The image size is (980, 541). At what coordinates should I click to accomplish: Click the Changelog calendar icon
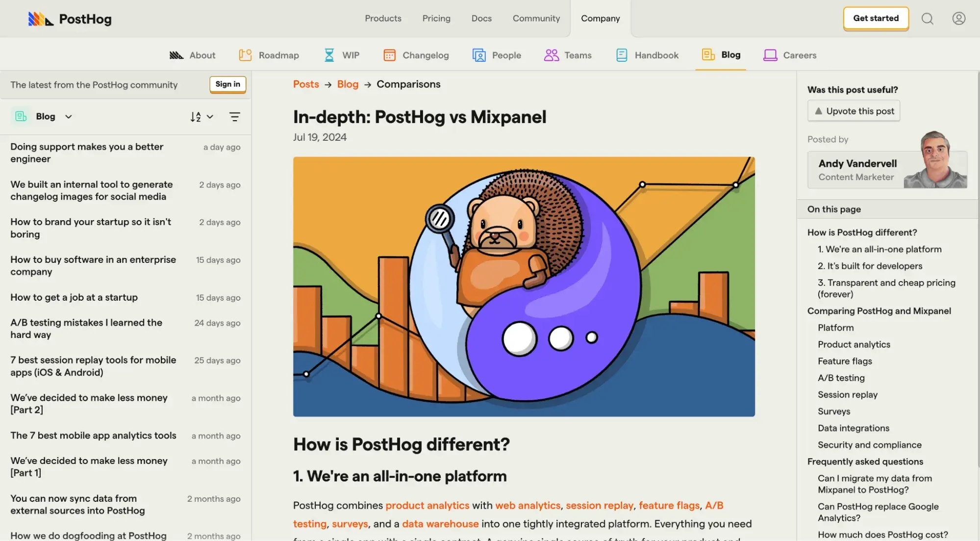tap(388, 54)
